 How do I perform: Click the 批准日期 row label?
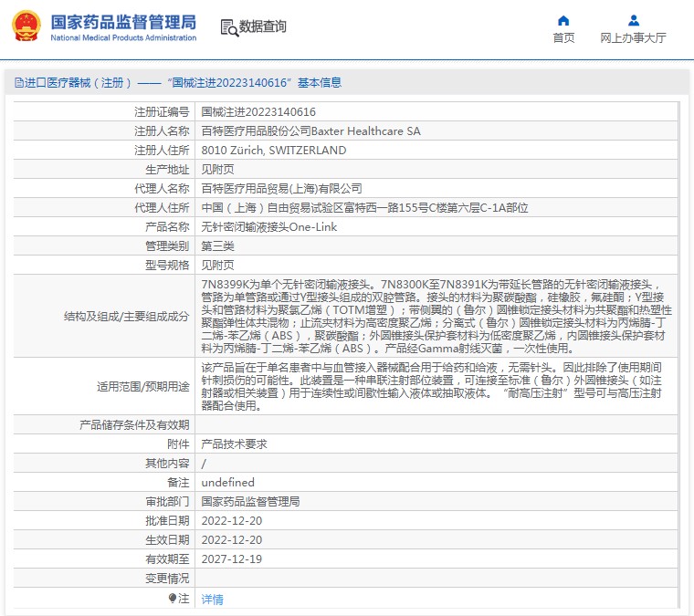[x=167, y=521]
